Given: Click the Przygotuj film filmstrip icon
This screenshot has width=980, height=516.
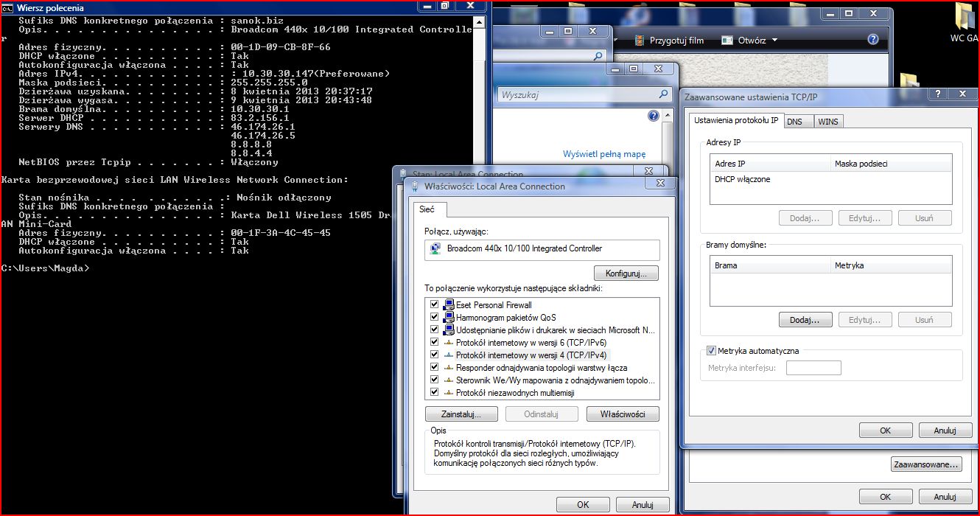Looking at the screenshot, I should 639,41.
